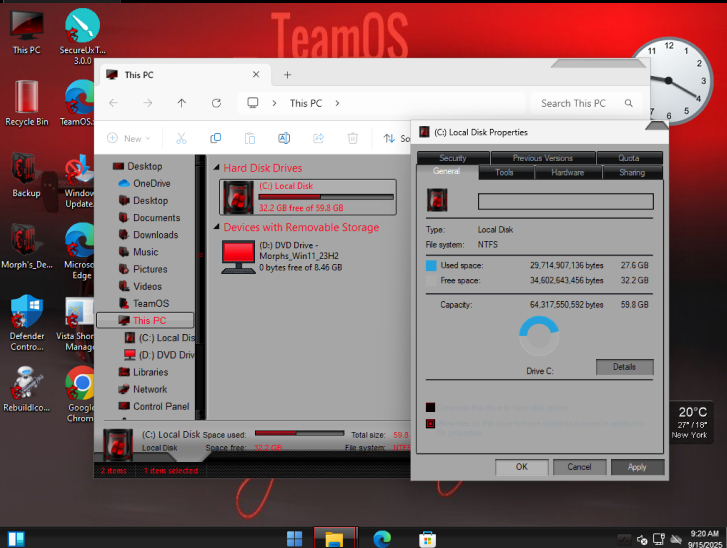Screen dimensions: 727x548
Task: Click the Search This PC field
Action: click(586, 103)
